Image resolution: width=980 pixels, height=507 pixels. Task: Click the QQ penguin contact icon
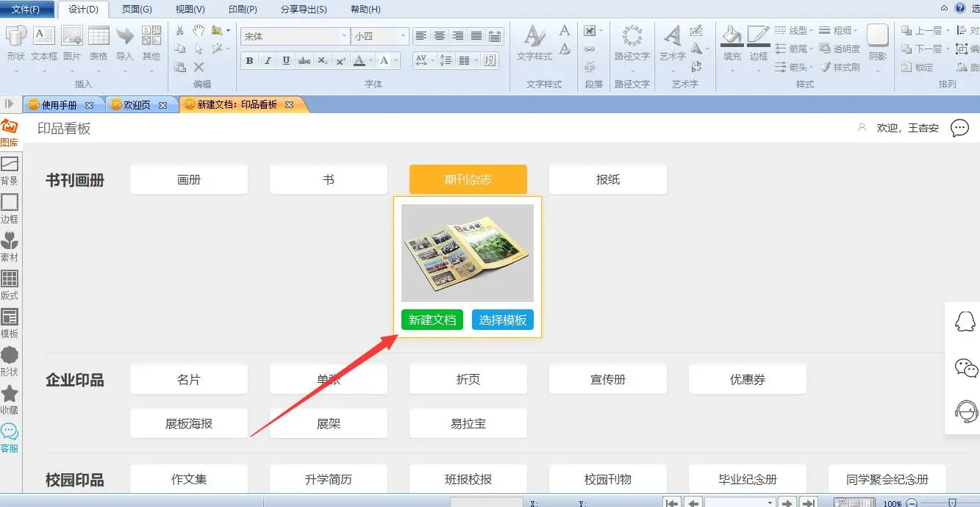pos(965,322)
